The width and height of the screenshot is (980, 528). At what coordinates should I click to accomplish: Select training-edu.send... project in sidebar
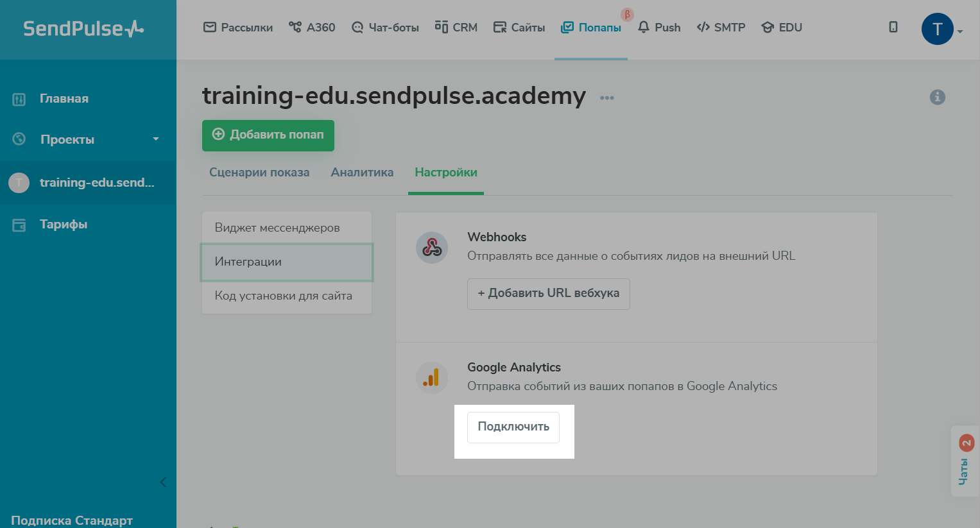[x=88, y=183]
